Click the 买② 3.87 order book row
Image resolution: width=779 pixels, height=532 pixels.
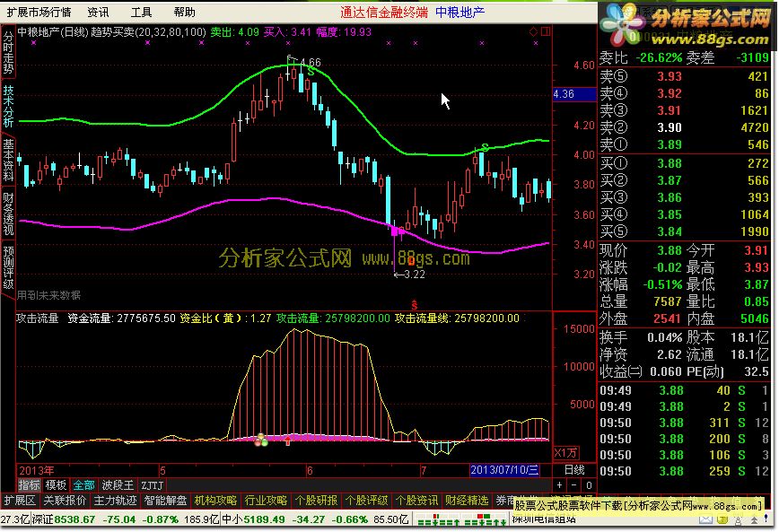(684, 180)
